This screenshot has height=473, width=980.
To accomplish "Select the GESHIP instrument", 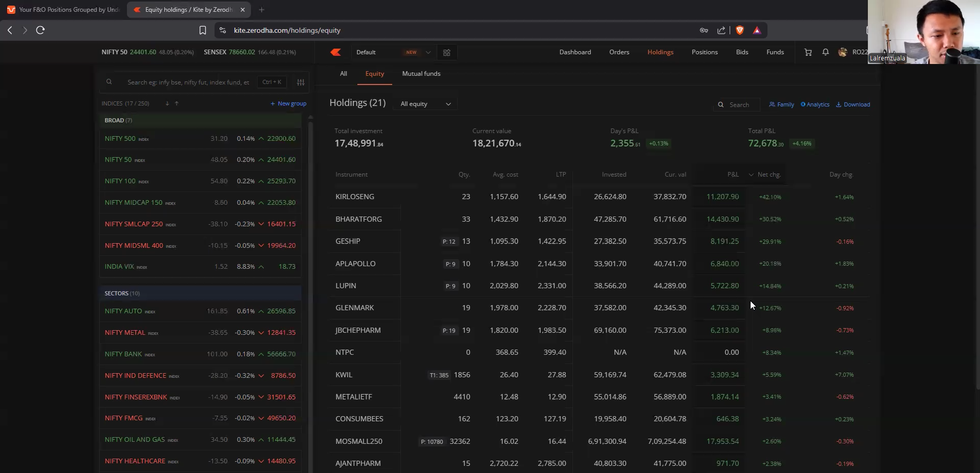I will point(348,241).
